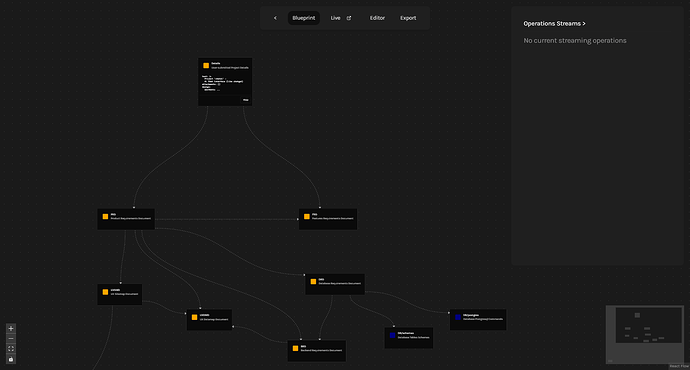This screenshot has height=370, width=690.
Task: Click the fit view control
Action: pyautogui.click(x=11, y=348)
